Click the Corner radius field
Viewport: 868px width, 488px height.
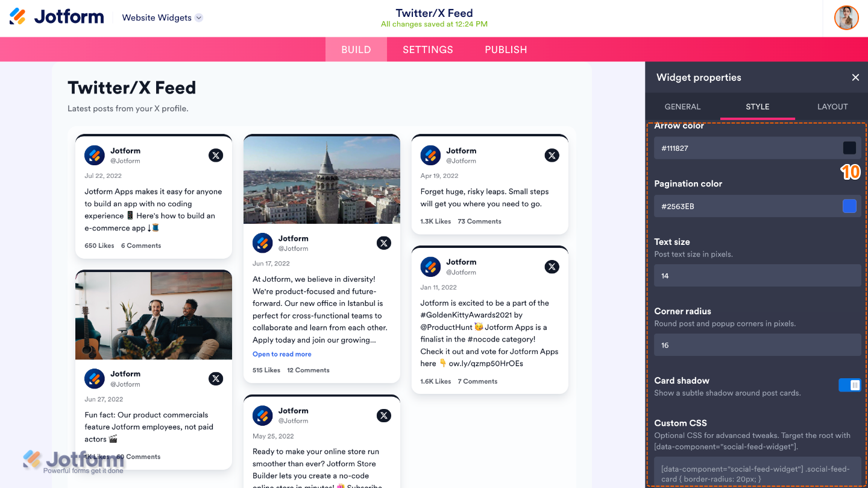pos(758,345)
